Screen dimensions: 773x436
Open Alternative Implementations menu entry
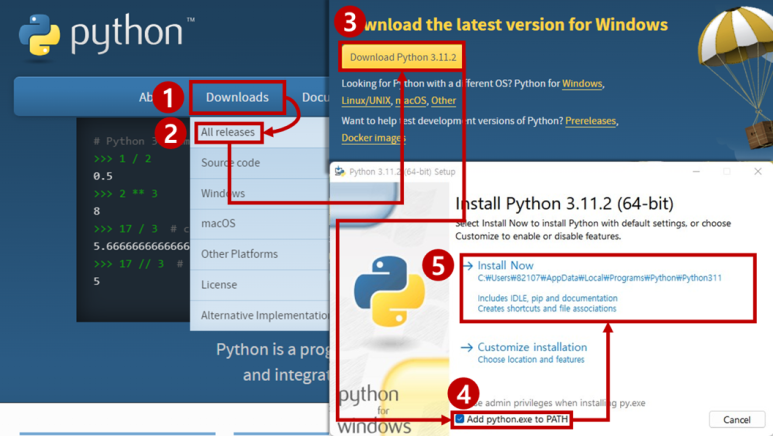[x=265, y=315]
